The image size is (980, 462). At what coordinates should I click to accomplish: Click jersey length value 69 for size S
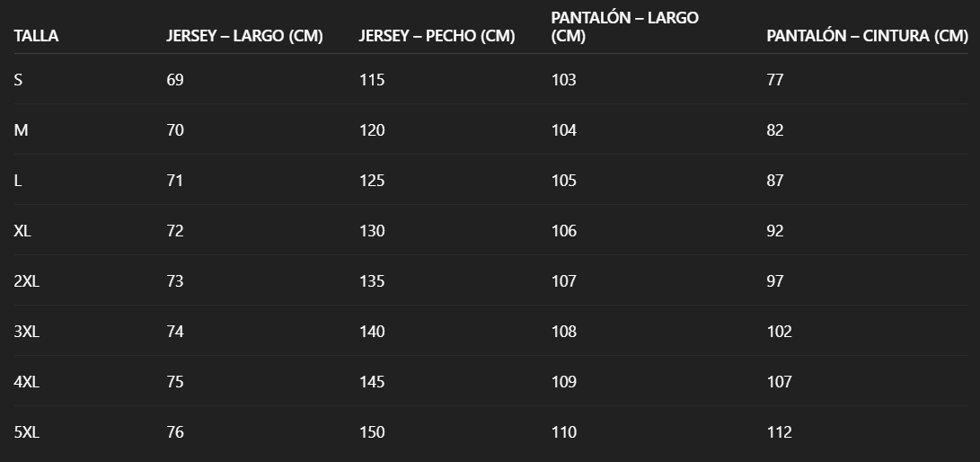coord(175,80)
